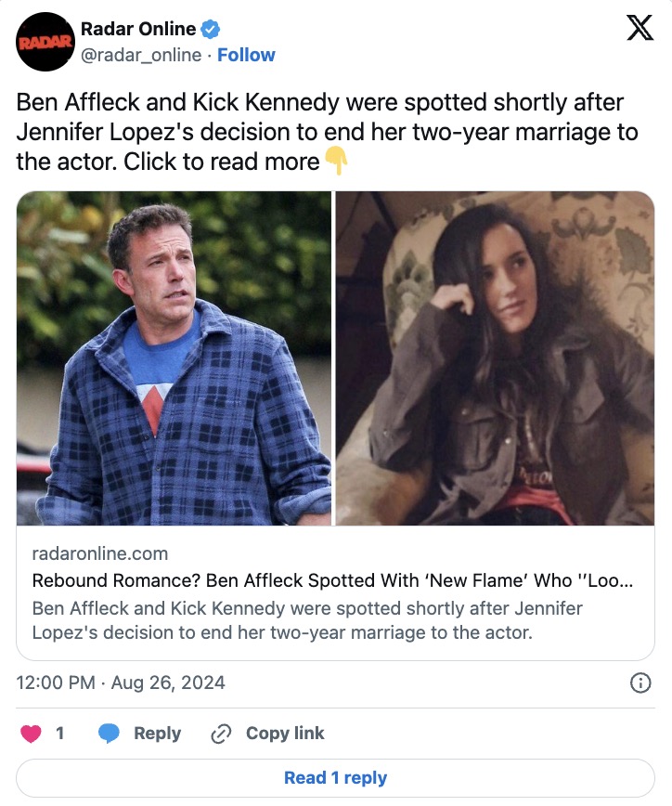Click the Radar profile avatar
Image resolution: width=672 pixels, height=806 pixels.
point(45,42)
